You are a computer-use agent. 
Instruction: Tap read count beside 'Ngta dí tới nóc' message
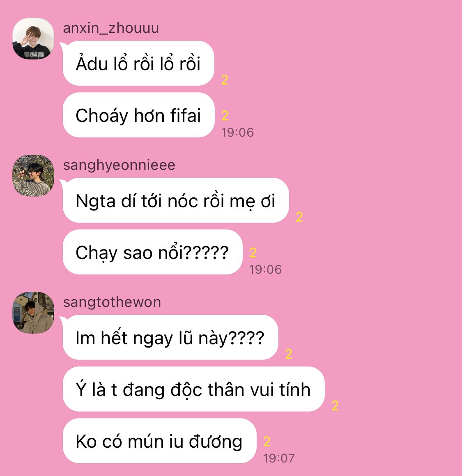click(299, 217)
